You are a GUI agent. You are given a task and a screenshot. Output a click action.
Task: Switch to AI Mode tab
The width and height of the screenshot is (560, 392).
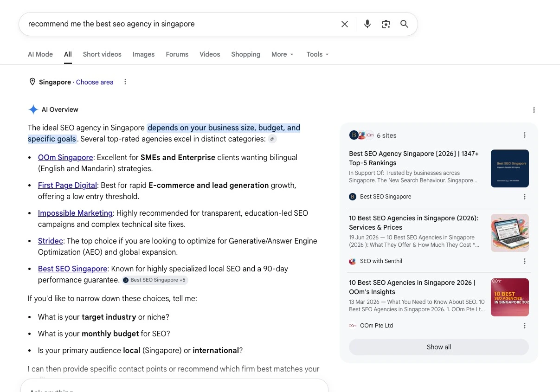tap(40, 54)
